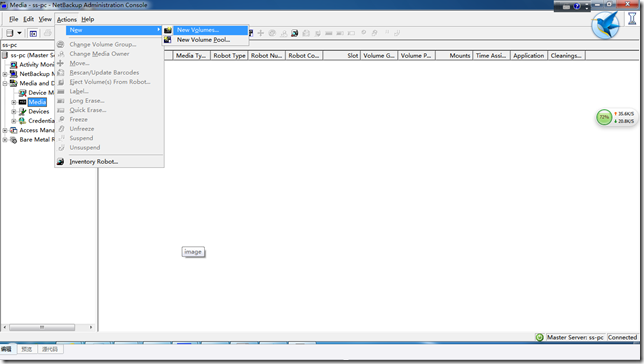Viewport: 644px width, 364px height.
Task: Click the inventory robot toolbar icon
Action: [294, 33]
